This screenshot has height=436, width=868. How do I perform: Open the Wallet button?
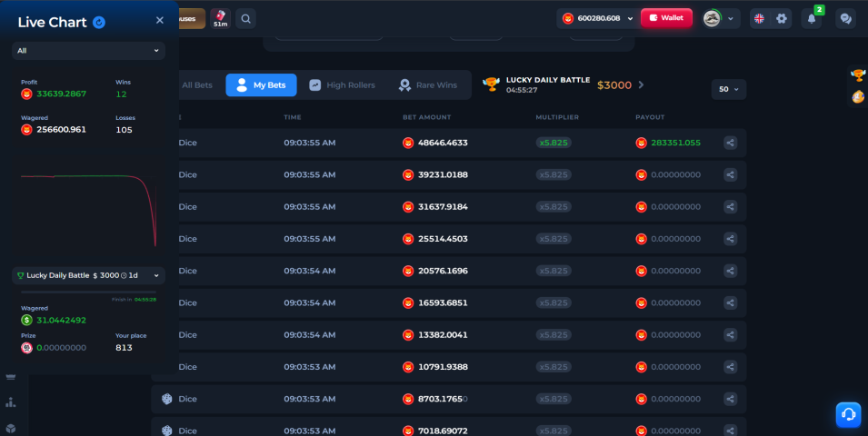tap(666, 17)
